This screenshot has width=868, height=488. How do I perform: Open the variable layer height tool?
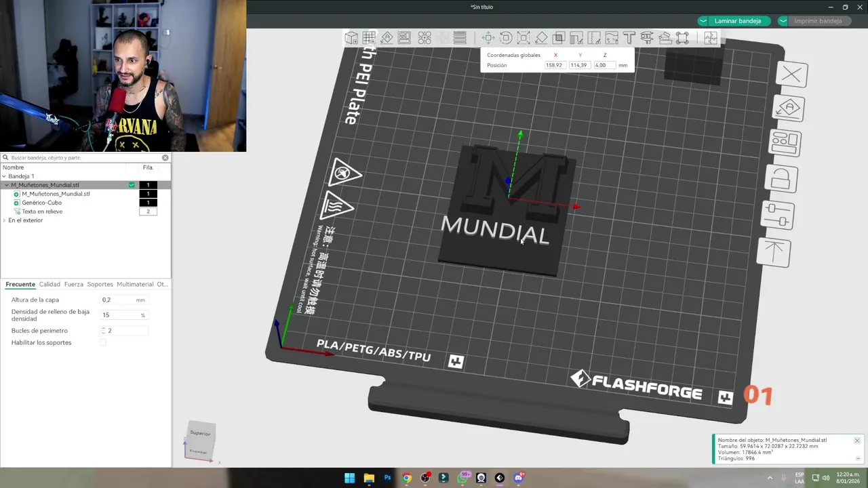[460, 38]
